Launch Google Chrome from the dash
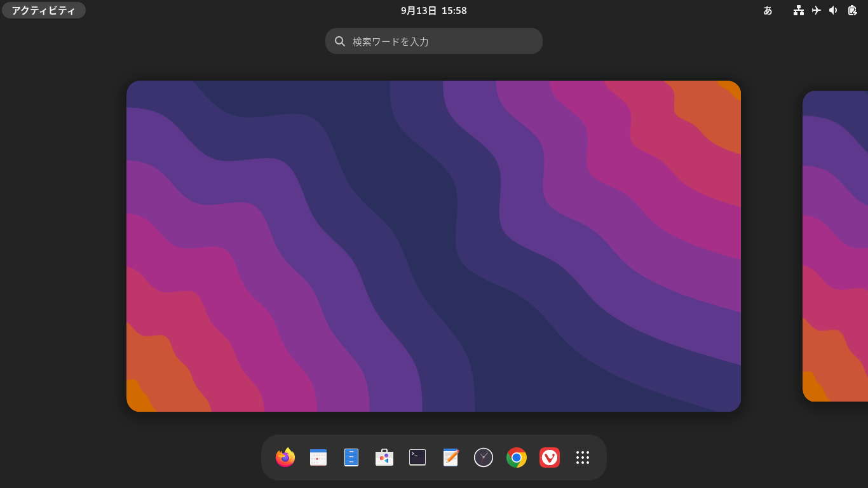The width and height of the screenshot is (868, 488). coord(517,457)
